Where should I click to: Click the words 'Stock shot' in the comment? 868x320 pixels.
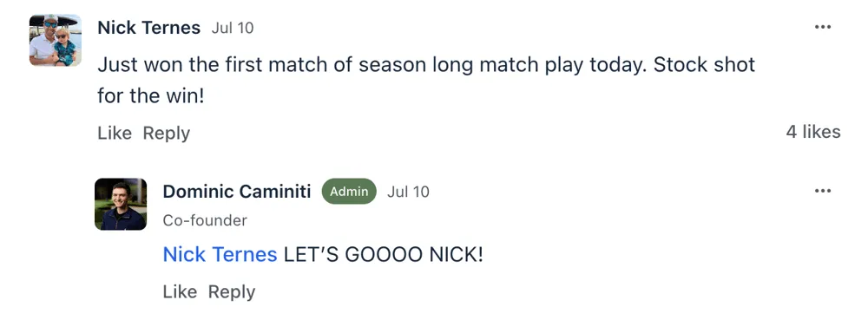(704, 65)
